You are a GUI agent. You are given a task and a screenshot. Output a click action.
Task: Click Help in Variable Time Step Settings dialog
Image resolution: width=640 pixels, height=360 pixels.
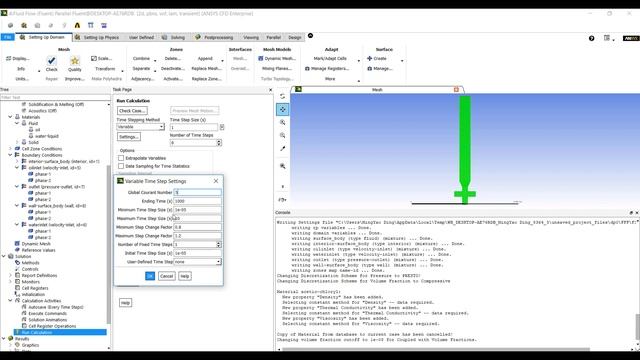pos(185,276)
